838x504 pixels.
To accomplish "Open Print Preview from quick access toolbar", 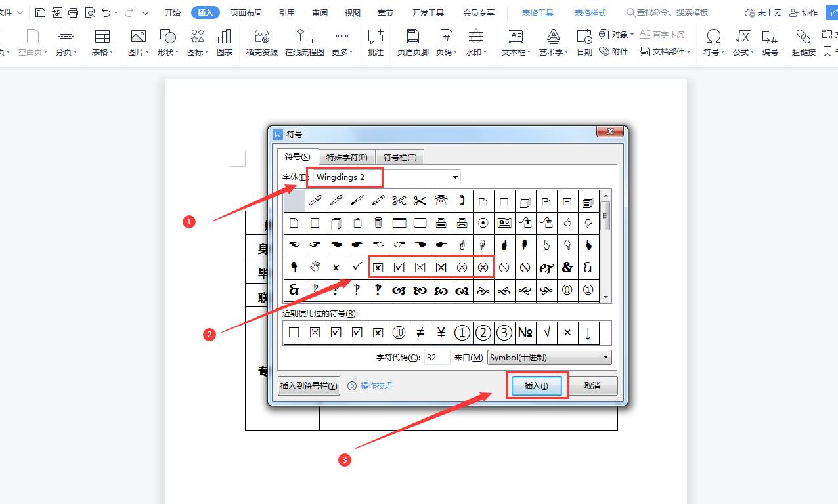I will 89,12.
